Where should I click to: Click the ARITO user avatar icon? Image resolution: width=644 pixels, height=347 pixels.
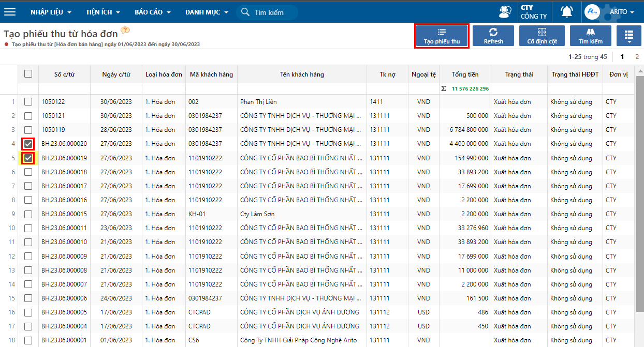tap(591, 11)
